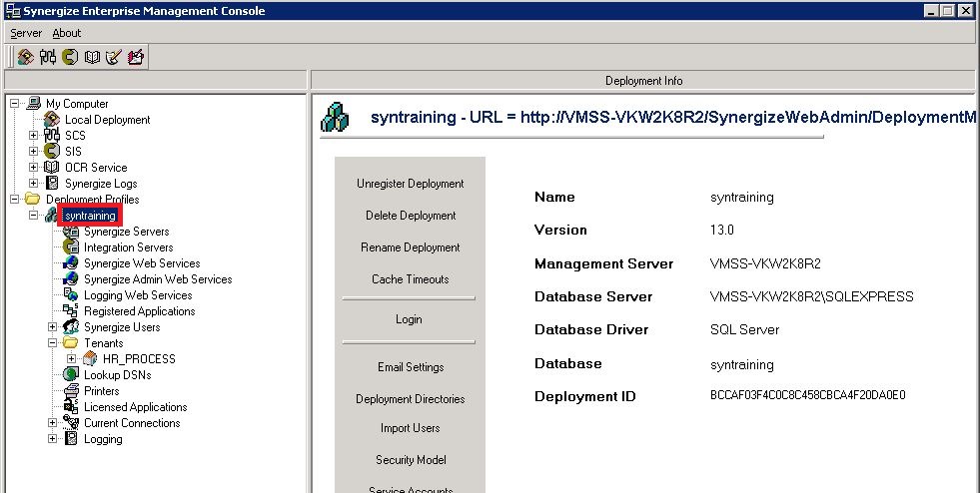Click the Registered Applications node icon
980x493 pixels.
(x=71, y=310)
